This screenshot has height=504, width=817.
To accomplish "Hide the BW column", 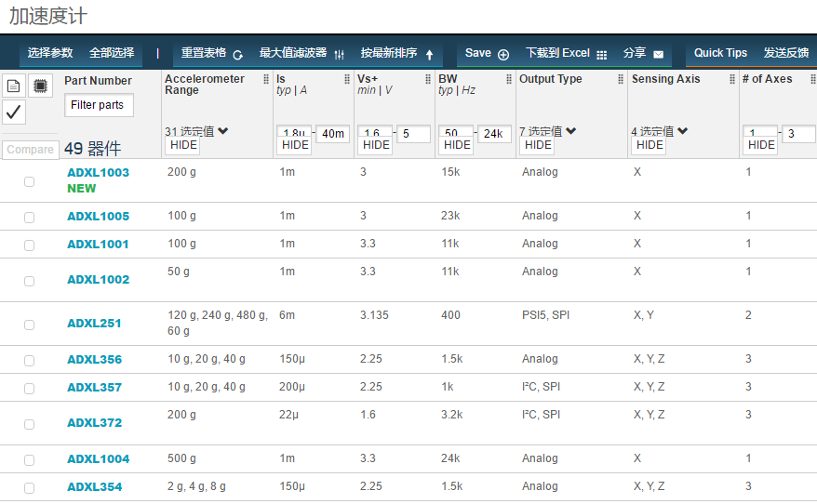I will click(x=458, y=145).
